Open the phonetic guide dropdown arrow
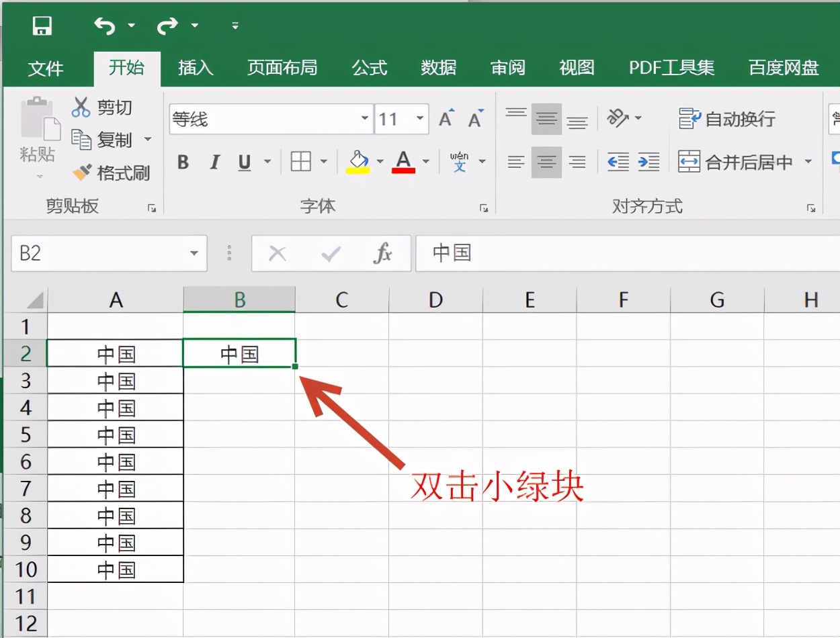The image size is (840, 638). pos(482,162)
